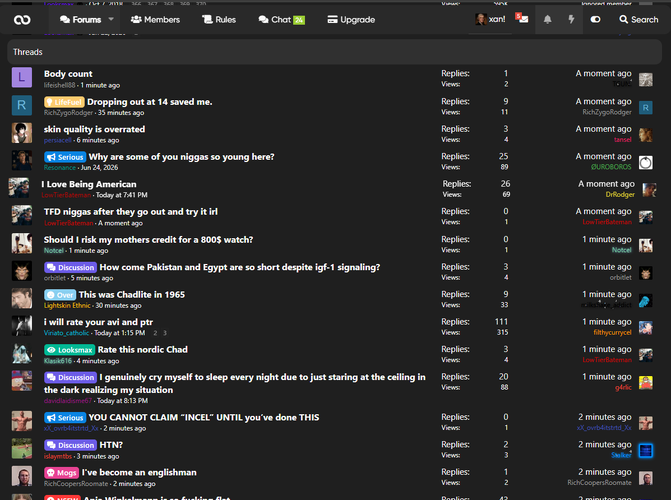
Task: Click the Serious prefix on the INCEL claim thread
Action: (x=65, y=418)
